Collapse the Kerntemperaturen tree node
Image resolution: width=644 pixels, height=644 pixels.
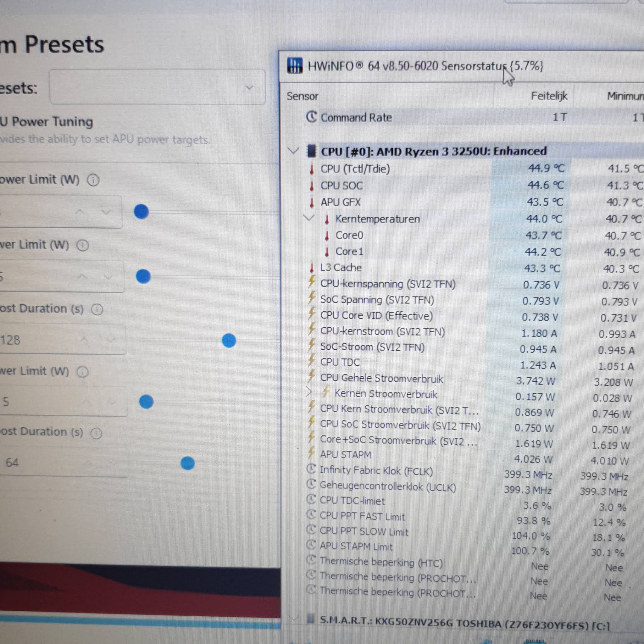(x=309, y=218)
